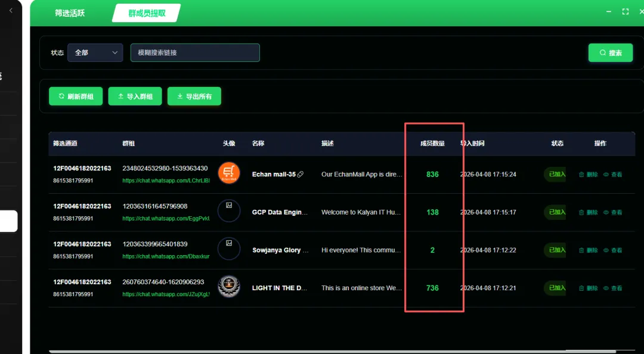Collapse sidebar with the left chevron

(x=11, y=11)
